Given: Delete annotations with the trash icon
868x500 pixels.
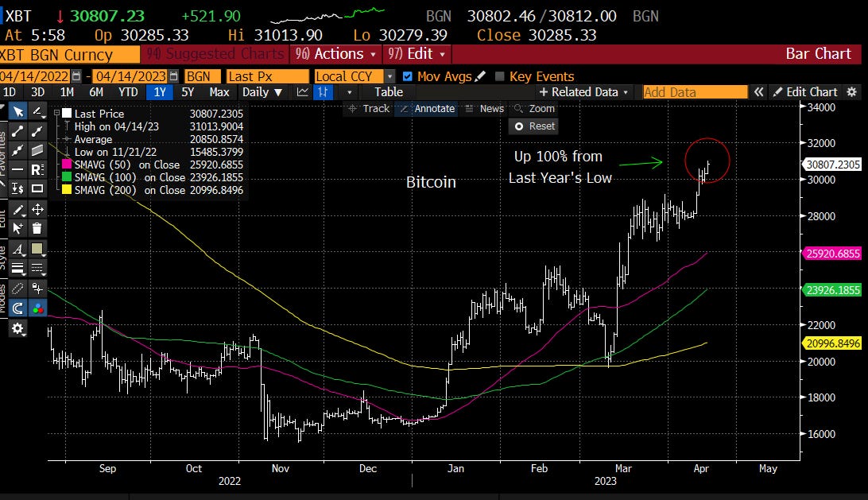Looking at the screenshot, I should (37, 228).
